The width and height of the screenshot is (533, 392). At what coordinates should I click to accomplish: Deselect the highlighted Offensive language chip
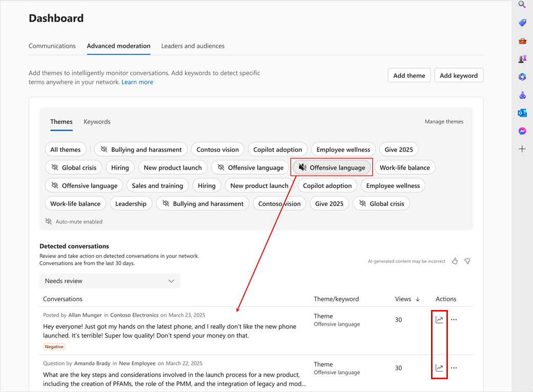tap(332, 168)
